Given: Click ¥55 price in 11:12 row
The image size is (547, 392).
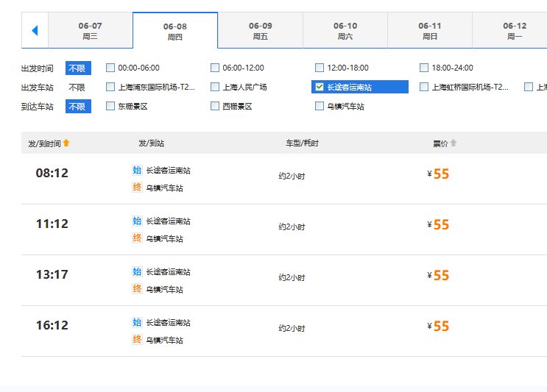Looking at the screenshot, I should pos(438,225).
